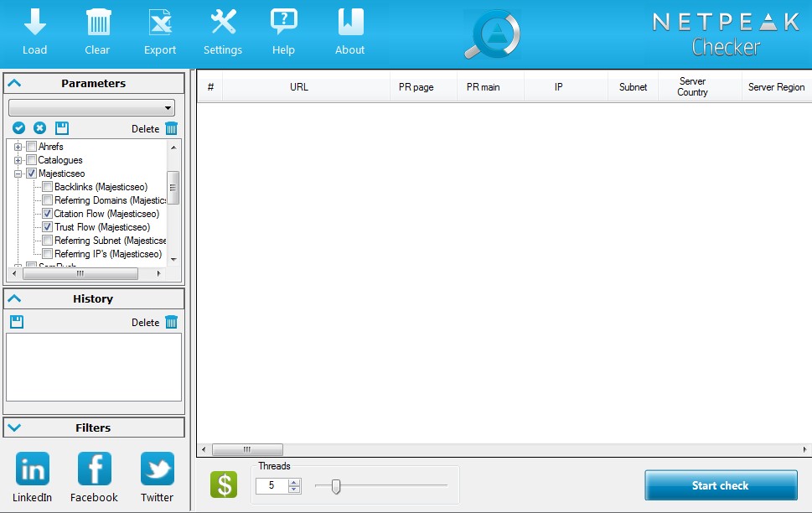
Task: Tick the Catalogues checkbox
Action: point(32,160)
